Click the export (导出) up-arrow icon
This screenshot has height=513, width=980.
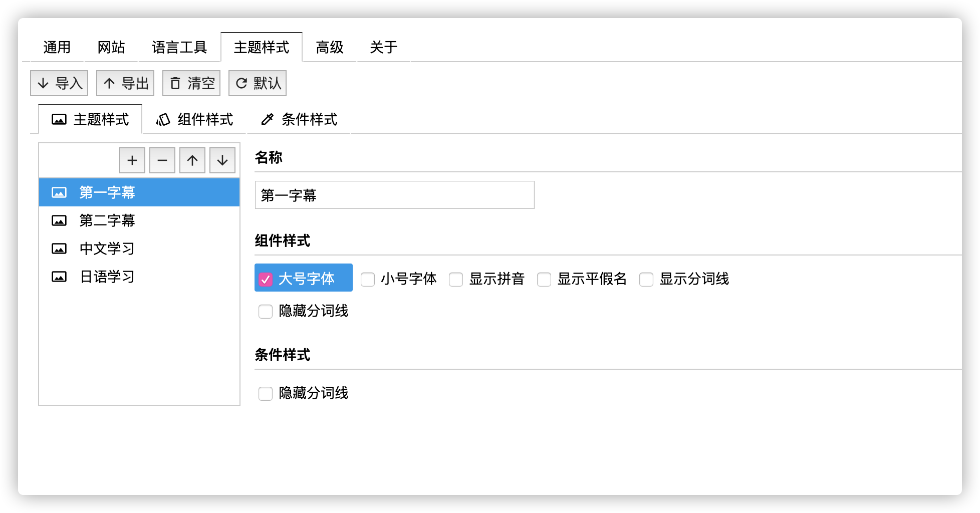coord(110,83)
